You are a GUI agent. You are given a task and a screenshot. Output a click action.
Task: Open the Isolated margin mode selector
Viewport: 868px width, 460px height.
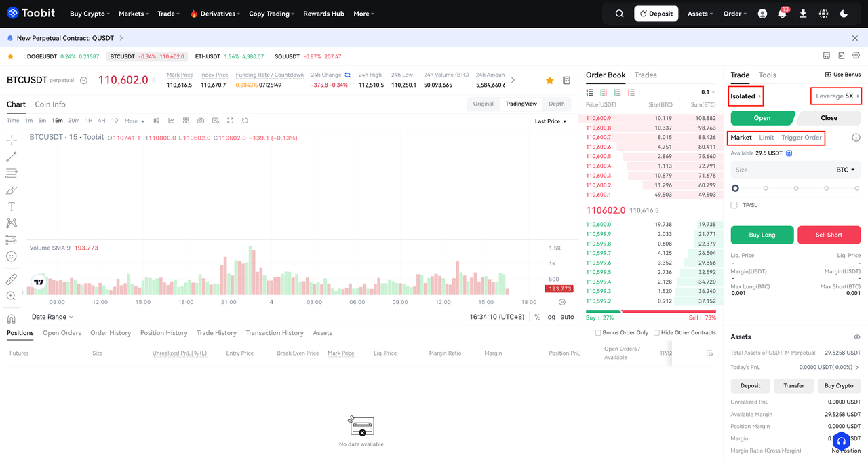[x=746, y=96]
